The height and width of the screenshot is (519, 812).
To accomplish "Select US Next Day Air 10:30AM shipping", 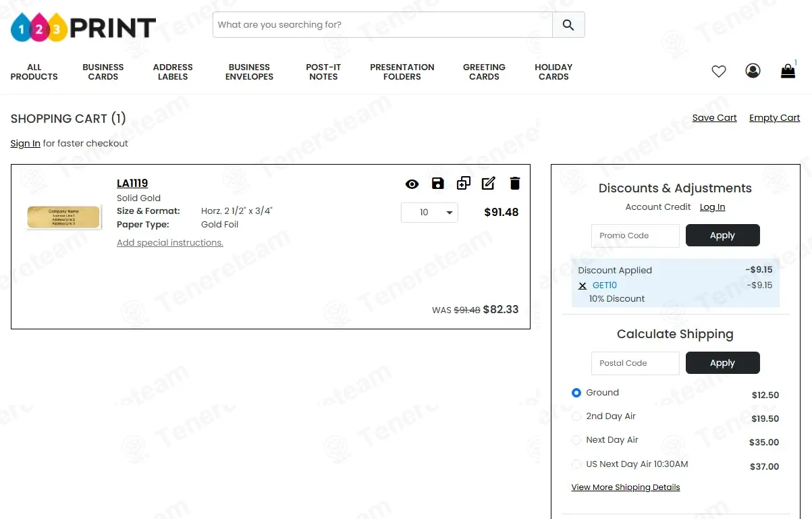I will click(x=576, y=464).
